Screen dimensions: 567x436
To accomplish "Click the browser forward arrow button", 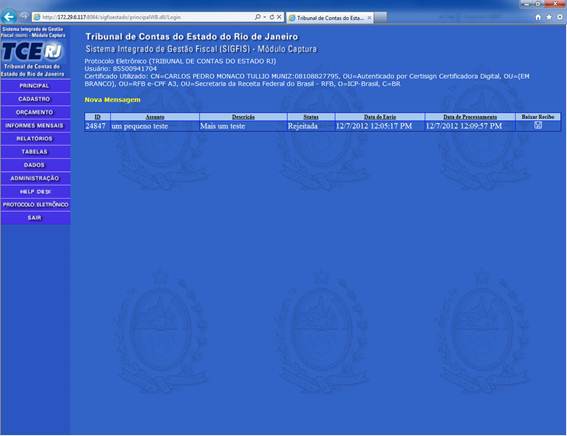I will 24,16.
